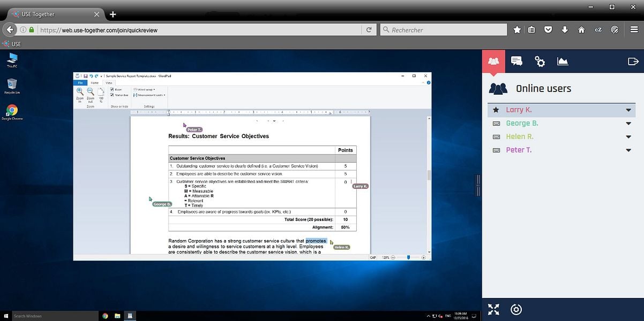Click the keyboard icon beside Peter T.
The image size is (644, 321).
tap(496, 150)
